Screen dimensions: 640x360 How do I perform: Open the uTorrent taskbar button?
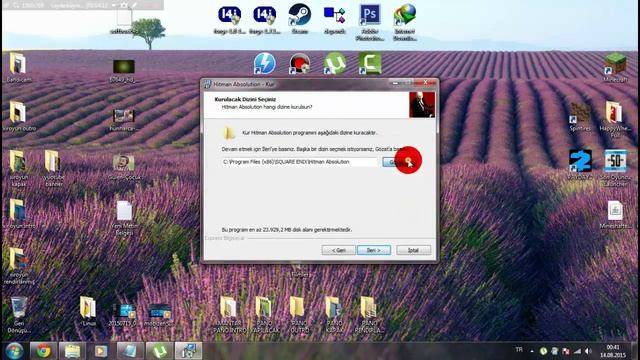(159, 351)
